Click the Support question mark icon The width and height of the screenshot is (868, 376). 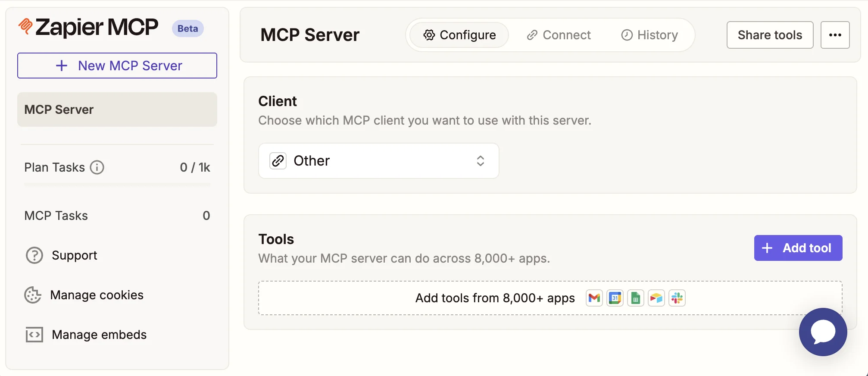34,255
